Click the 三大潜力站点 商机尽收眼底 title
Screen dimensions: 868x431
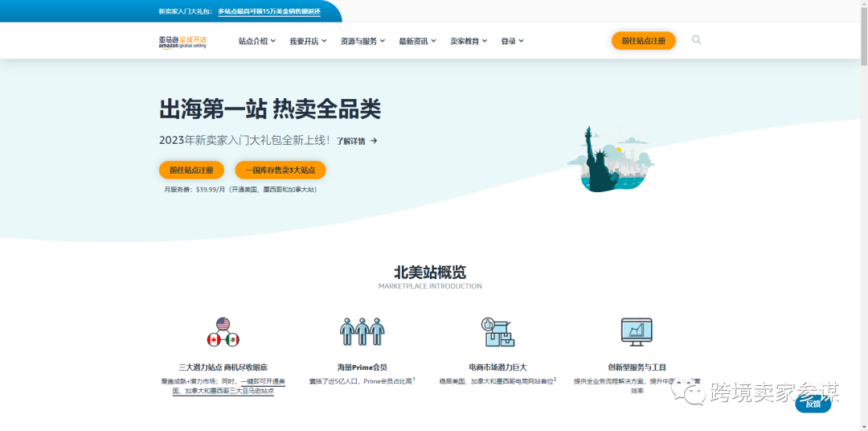click(x=223, y=367)
